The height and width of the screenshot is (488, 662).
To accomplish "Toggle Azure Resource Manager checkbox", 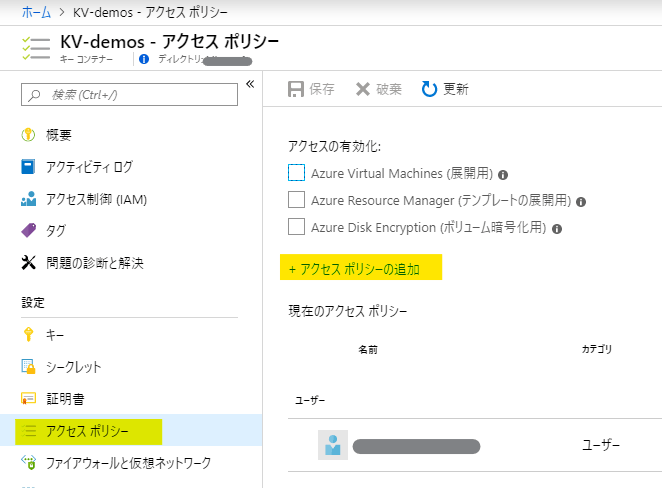I will tap(296, 200).
